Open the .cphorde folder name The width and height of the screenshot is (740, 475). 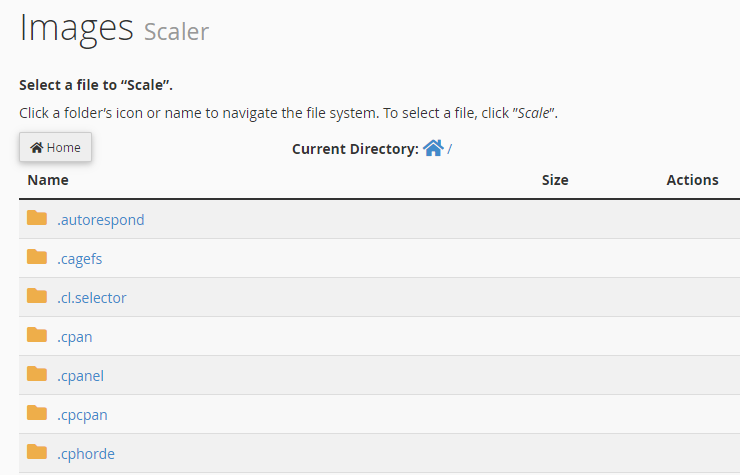[x=86, y=454]
